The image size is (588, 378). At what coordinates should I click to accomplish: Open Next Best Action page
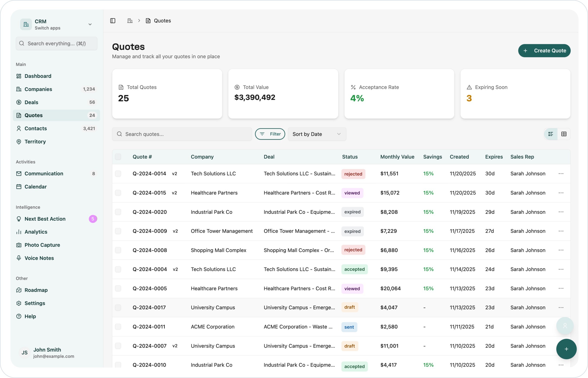45,219
